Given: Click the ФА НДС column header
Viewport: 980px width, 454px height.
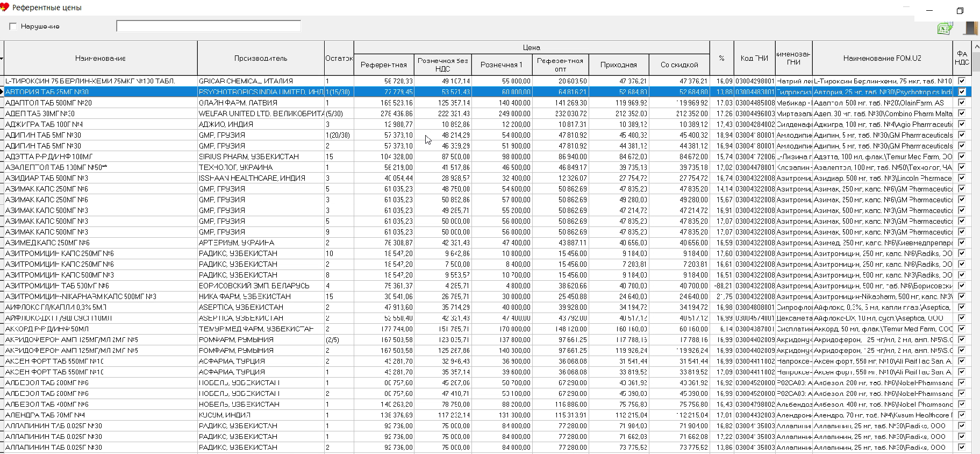Looking at the screenshot, I should [962, 58].
